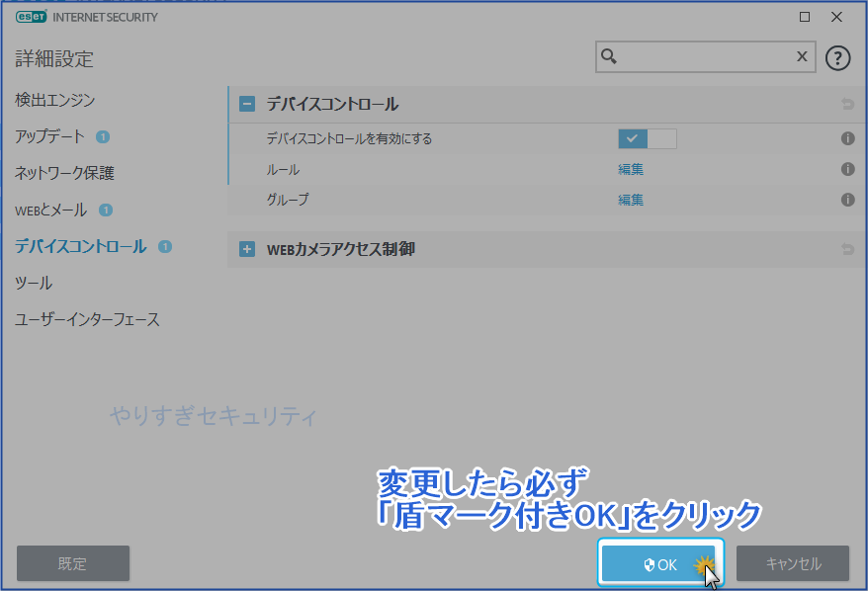868x591 pixels.
Task: Open help via the question mark icon
Action: coord(837,57)
